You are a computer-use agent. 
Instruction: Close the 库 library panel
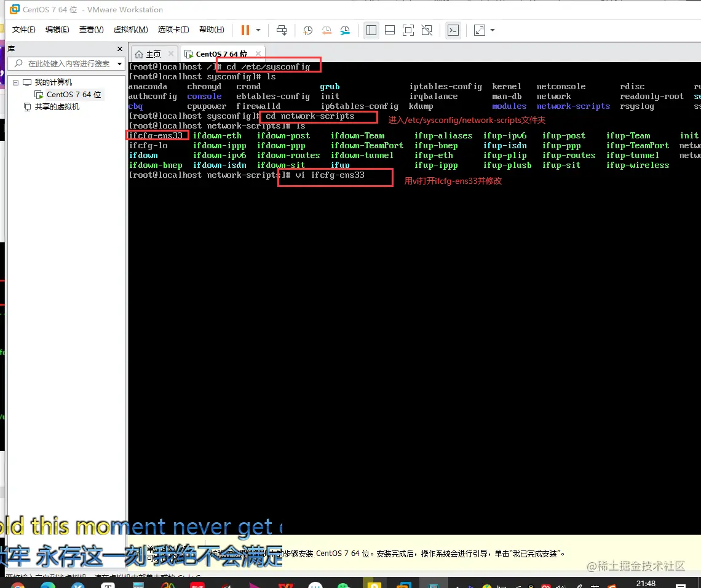[119, 49]
